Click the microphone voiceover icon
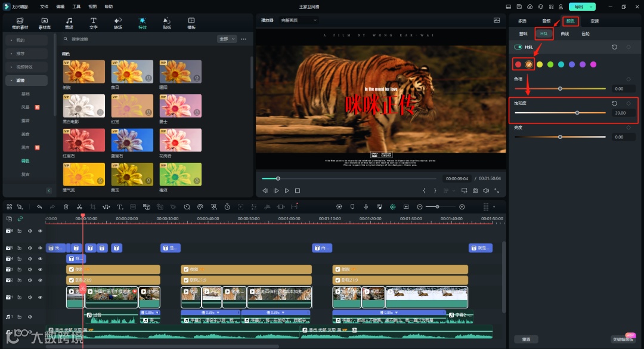This screenshot has width=644, height=349. pos(366,207)
